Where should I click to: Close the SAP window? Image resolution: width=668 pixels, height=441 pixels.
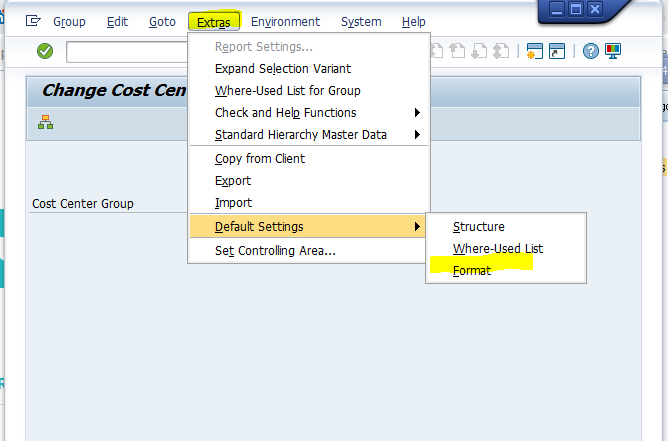pyautogui.click(x=595, y=9)
